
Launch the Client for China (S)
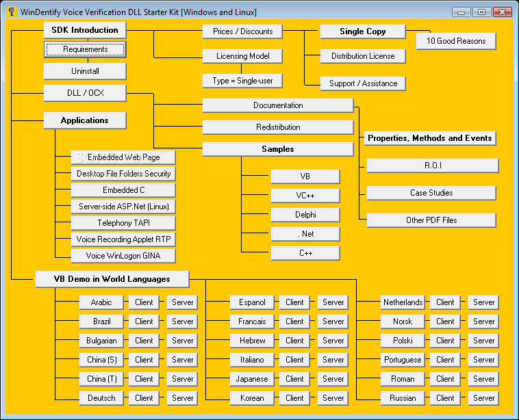point(144,360)
